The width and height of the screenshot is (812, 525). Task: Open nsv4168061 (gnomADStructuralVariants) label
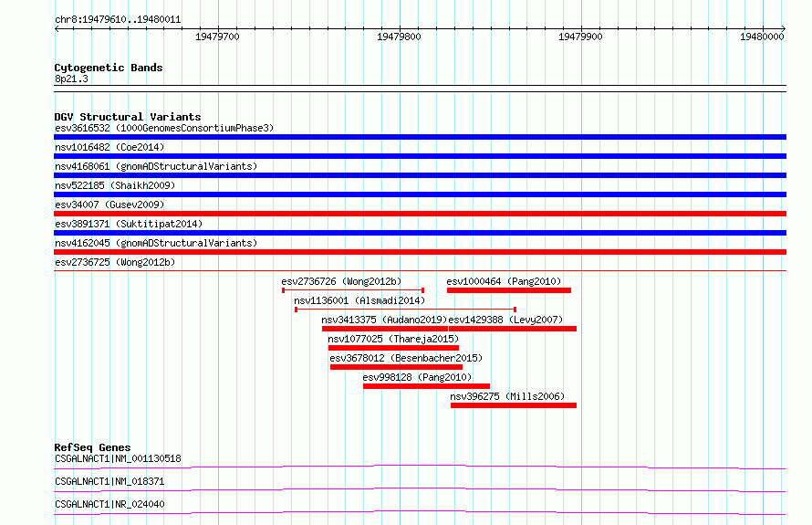click(x=156, y=166)
